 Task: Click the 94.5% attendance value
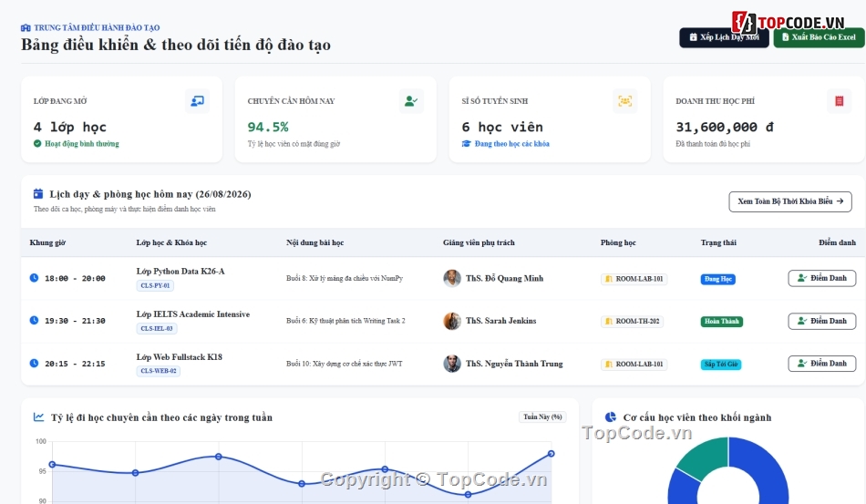268,127
